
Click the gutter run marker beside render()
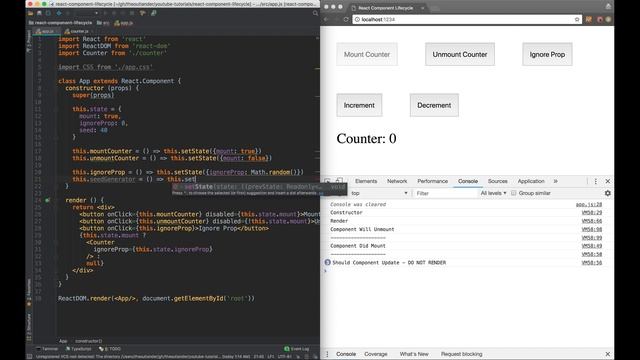coord(47,200)
